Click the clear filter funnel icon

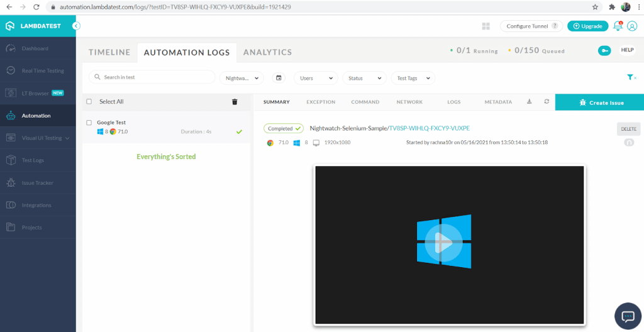[631, 77]
